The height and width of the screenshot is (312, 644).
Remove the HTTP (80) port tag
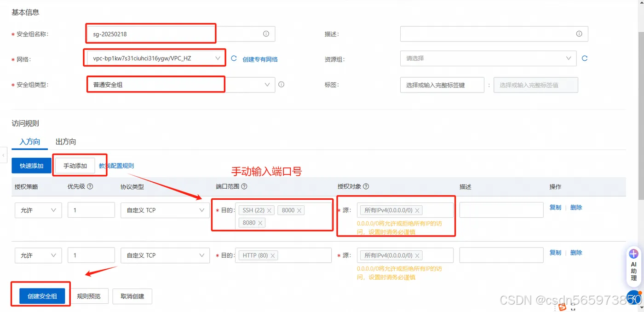pyautogui.click(x=273, y=255)
